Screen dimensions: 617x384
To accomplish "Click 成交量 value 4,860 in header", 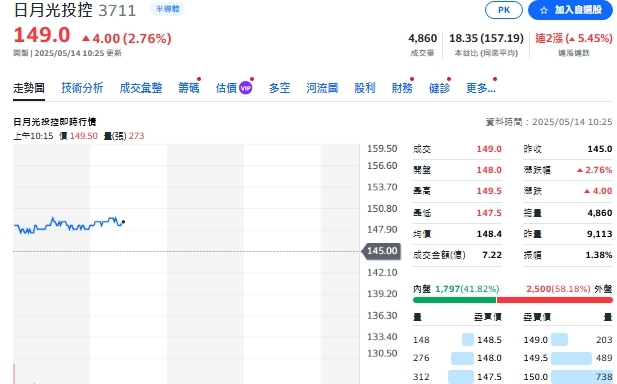I will 423,38.
